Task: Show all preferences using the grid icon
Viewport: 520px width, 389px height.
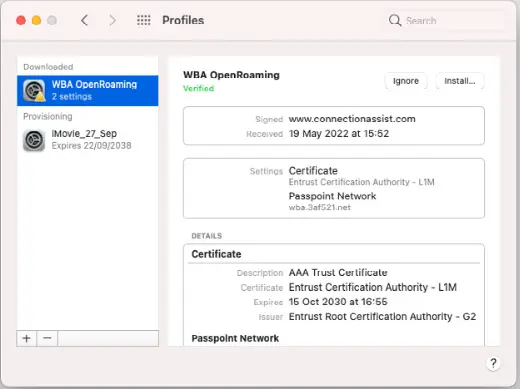Action: (144, 20)
